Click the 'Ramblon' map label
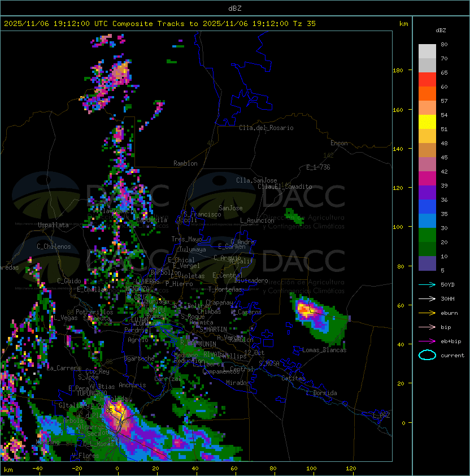 pyautogui.click(x=185, y=163)
